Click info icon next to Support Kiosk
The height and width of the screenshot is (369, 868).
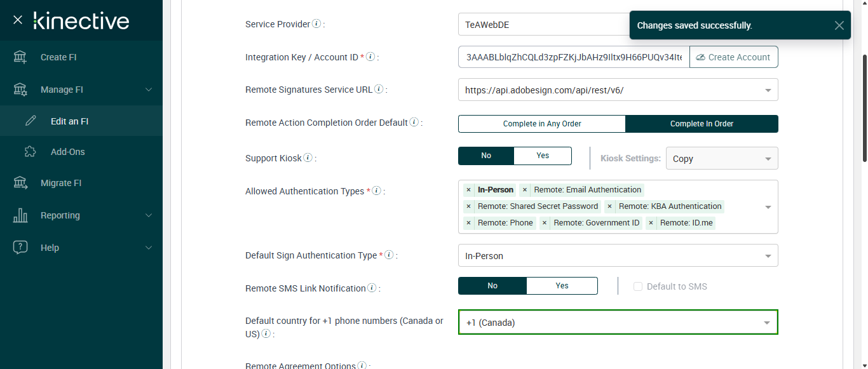tap(308, 158)
